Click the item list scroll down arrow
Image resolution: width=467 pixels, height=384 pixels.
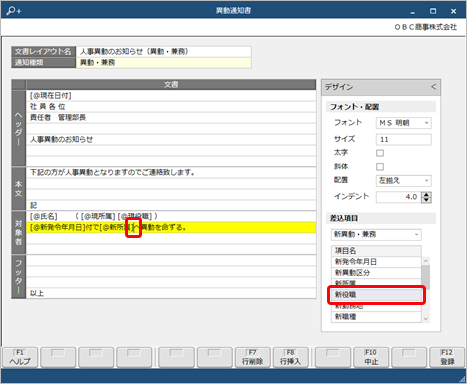pyautogui.click(x=426, y=319)
